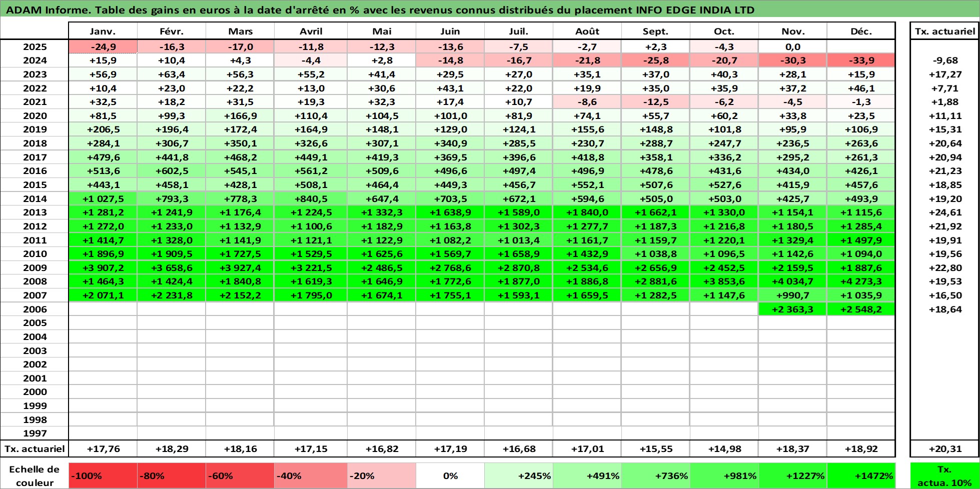The height and width of the screenshot is (489, 980).
Task: Click the +20,31 overall actuarial rate
Action: click(x=945, y=448)
